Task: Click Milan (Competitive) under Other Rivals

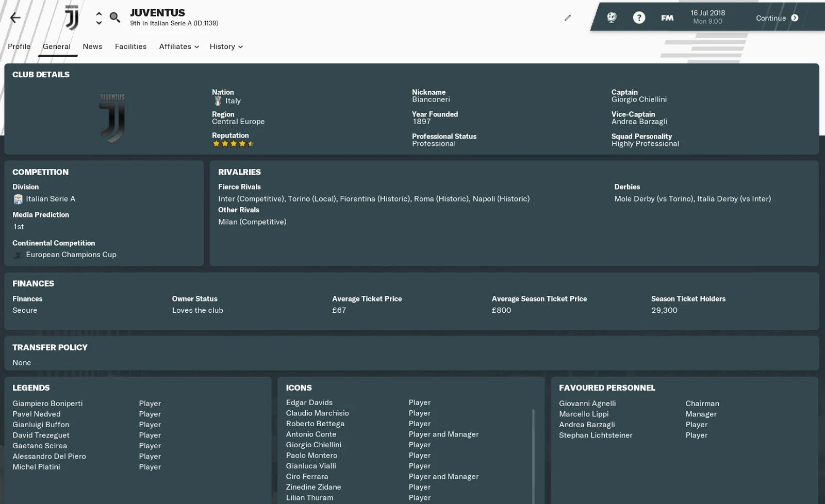Action: 252,222
